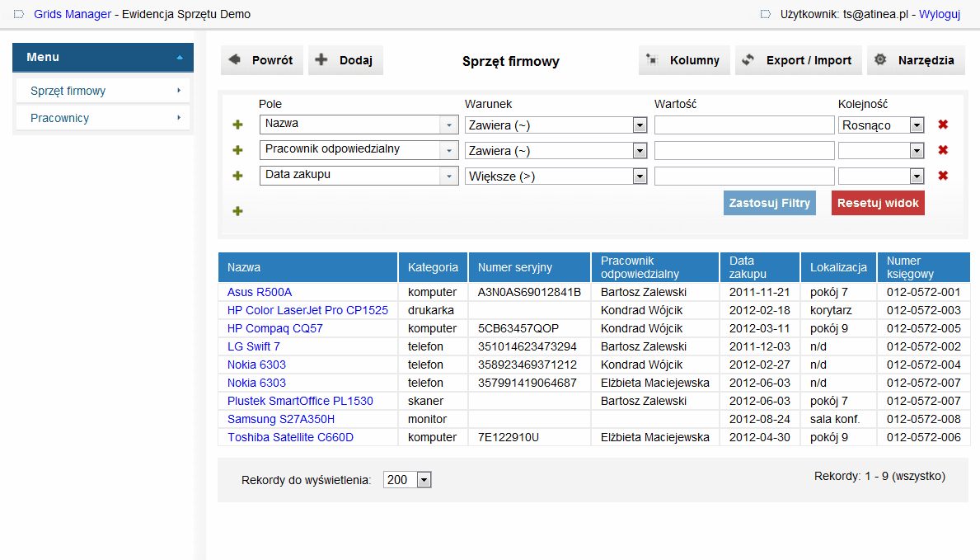This screenshot has width=980, height=560.
Task: Remove the Data zakupu filter with red X
Action: (943, 176)
